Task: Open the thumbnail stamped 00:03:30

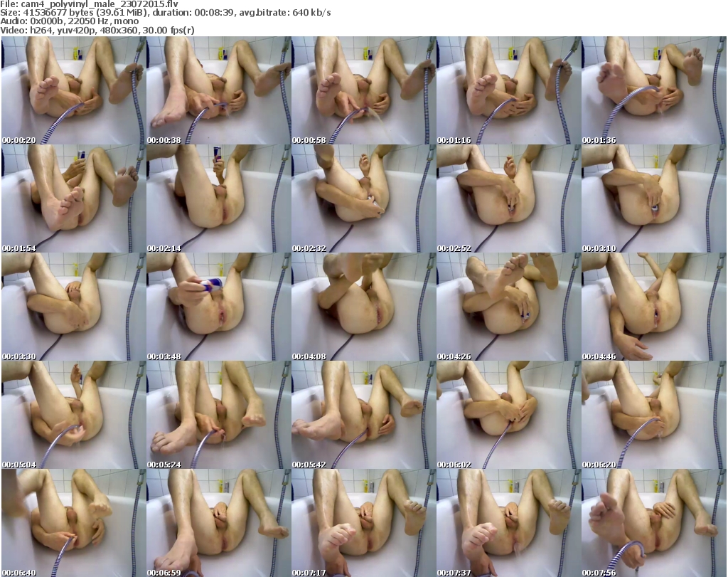Action: click(74, 307)
